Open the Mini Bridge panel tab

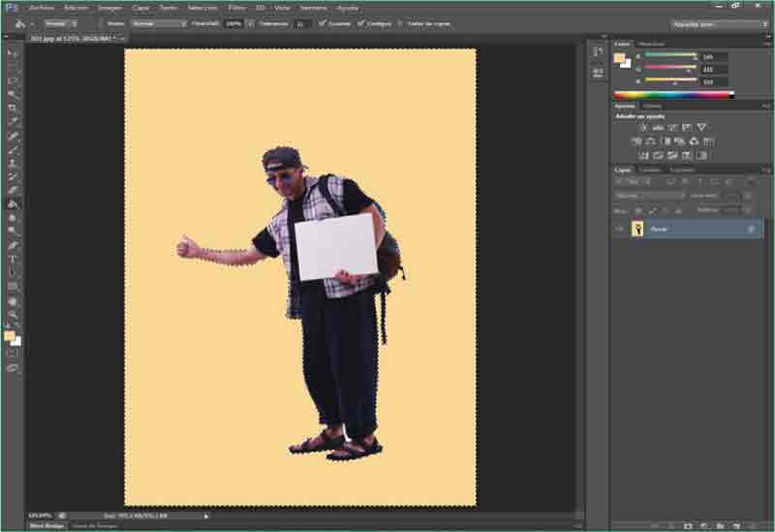[46, 525]
